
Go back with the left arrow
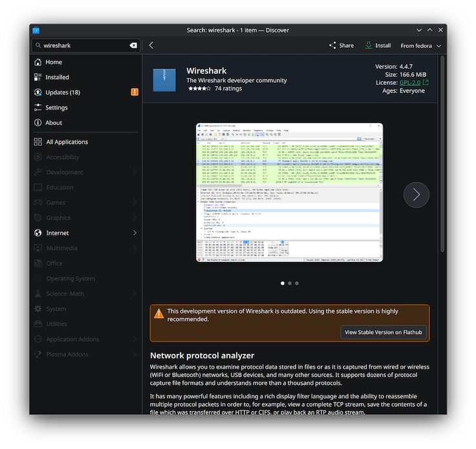coord(151,45)
